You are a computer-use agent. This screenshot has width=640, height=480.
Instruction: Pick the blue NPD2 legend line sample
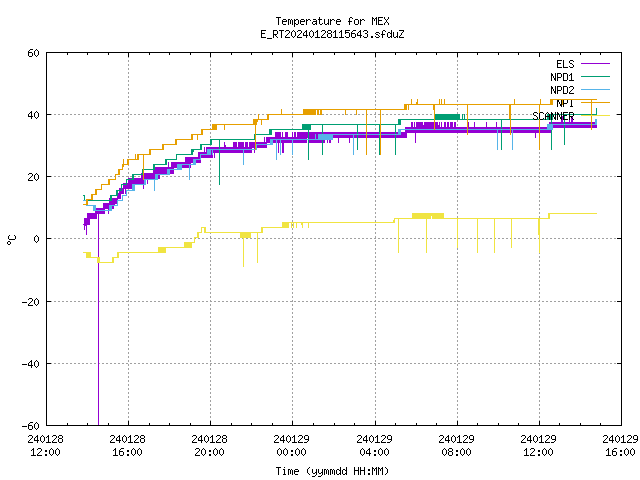(x=596, y=89)
